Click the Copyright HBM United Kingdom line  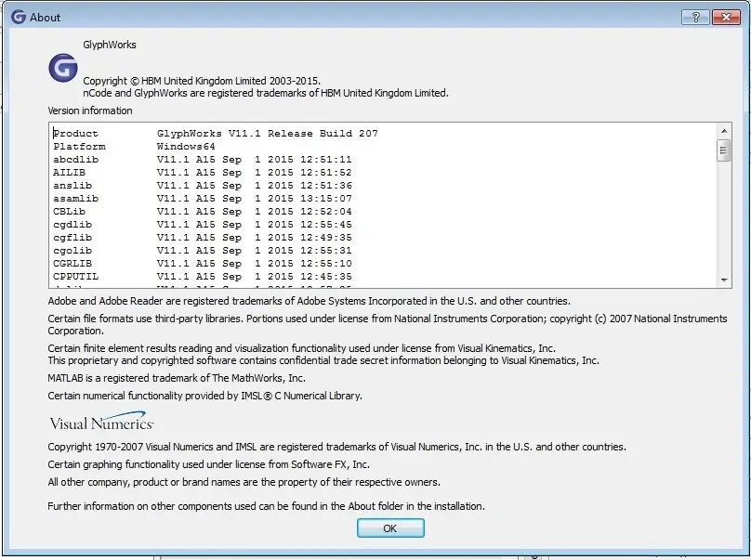(202, 81)
